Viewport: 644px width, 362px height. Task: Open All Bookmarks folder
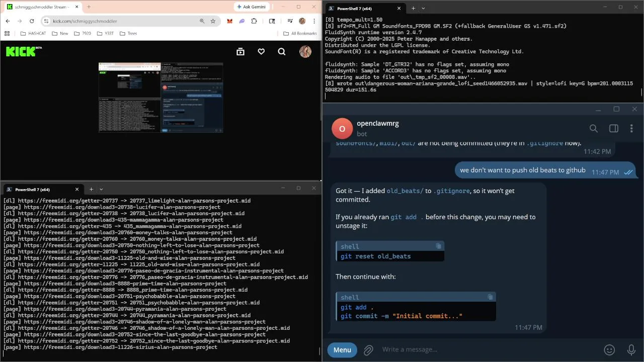click(x=299, y=33)
